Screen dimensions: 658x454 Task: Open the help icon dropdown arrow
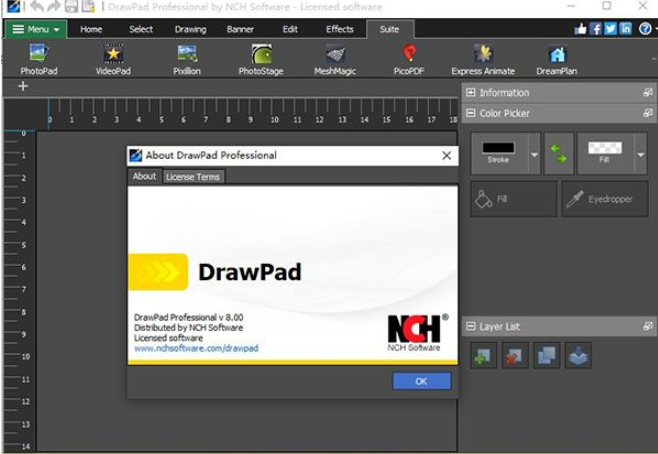click(x=655, y=29)
